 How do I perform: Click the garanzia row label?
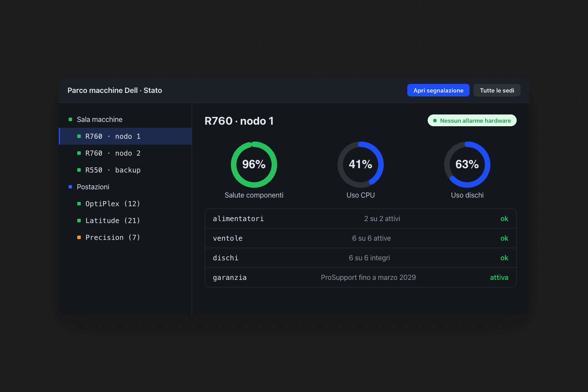click(230, 278)
